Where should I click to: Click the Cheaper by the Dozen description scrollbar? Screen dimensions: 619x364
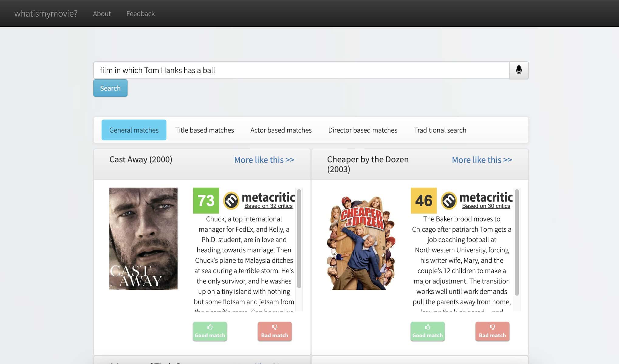point(517,243)
